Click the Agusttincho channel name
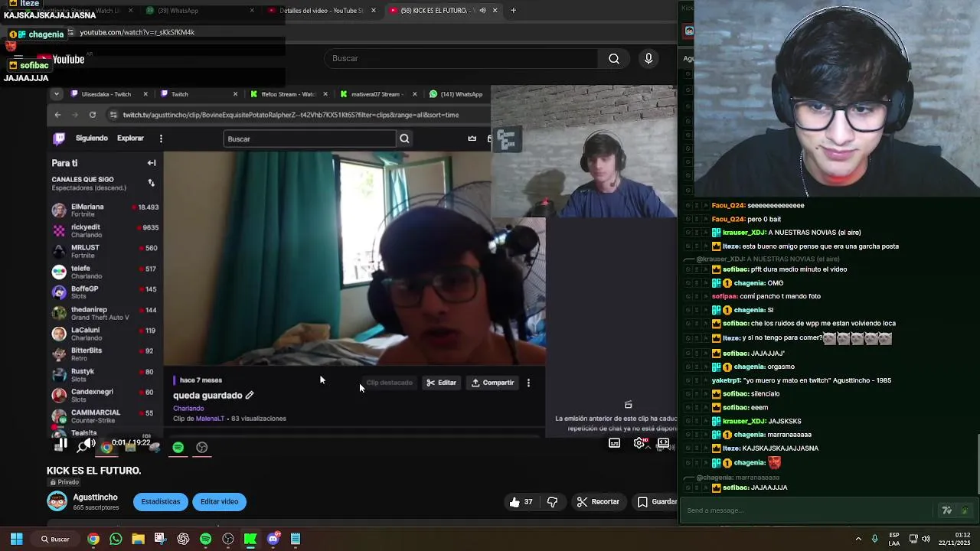 click(96, 497)
